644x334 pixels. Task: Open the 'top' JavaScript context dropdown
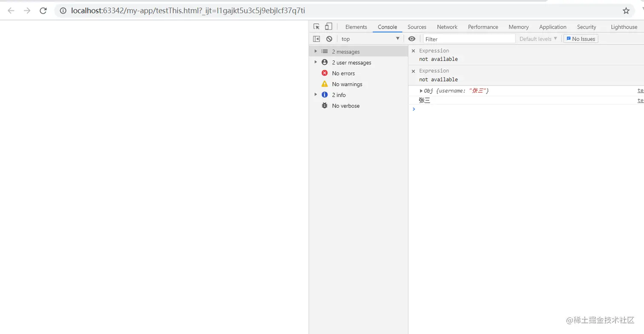(371, 39)
